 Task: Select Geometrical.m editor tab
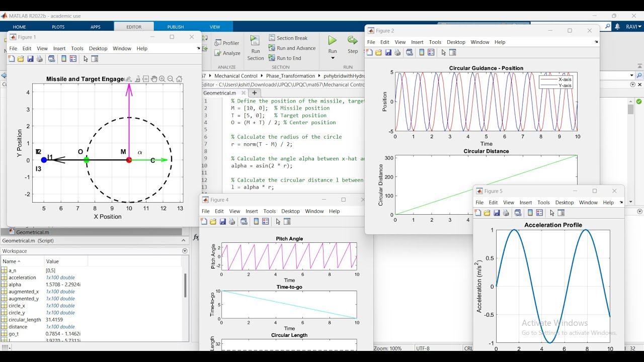point(220,93)
